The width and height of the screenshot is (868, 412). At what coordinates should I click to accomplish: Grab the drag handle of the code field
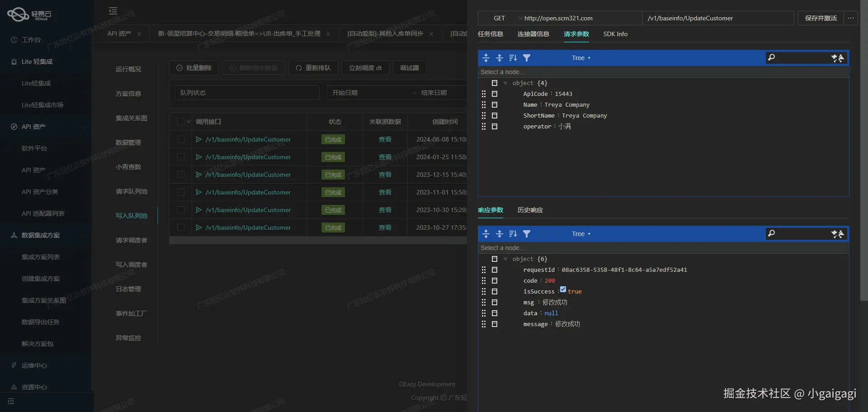484,281
